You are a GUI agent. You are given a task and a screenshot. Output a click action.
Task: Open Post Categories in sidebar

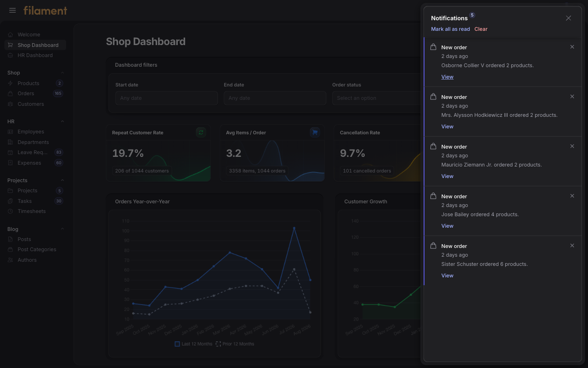35,249
